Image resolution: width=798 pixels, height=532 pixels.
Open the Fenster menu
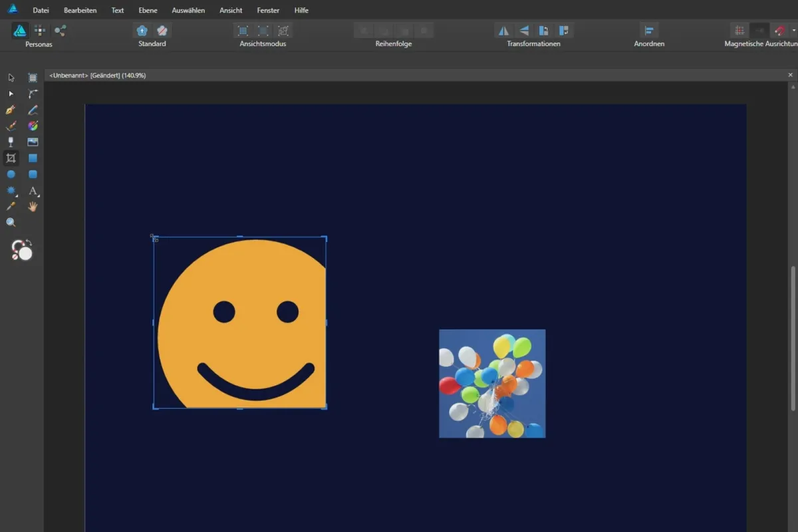[269, 11]
